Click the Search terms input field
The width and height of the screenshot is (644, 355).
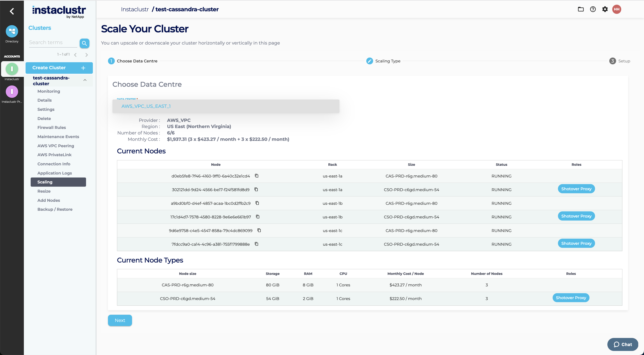[x=53, y=43]
